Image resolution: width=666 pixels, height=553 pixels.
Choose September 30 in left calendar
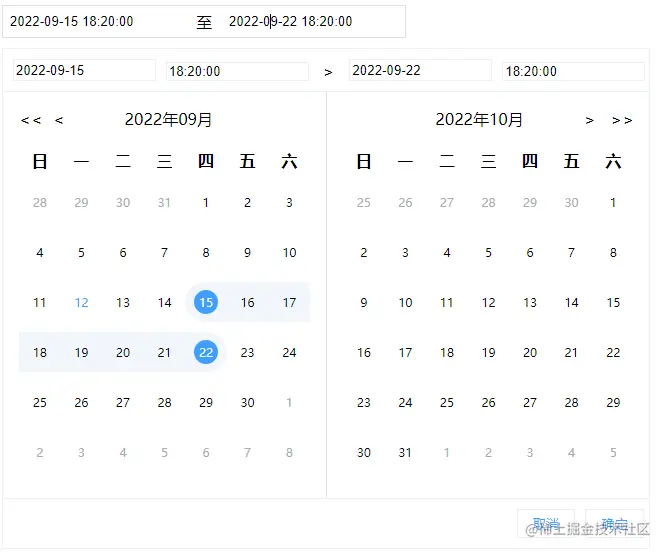[247, 402]
